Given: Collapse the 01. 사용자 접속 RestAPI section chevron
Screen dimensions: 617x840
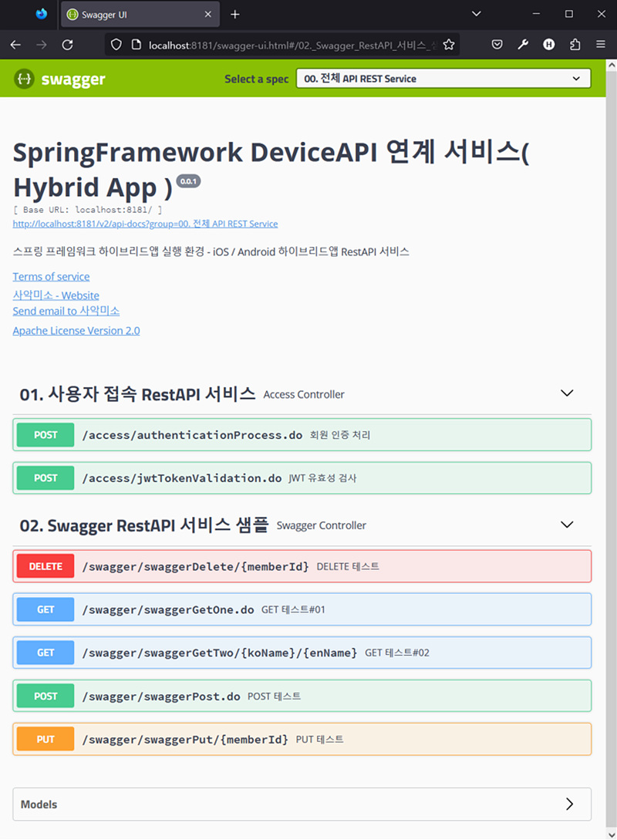Looking at the screenshot, I should pos(567,393).
